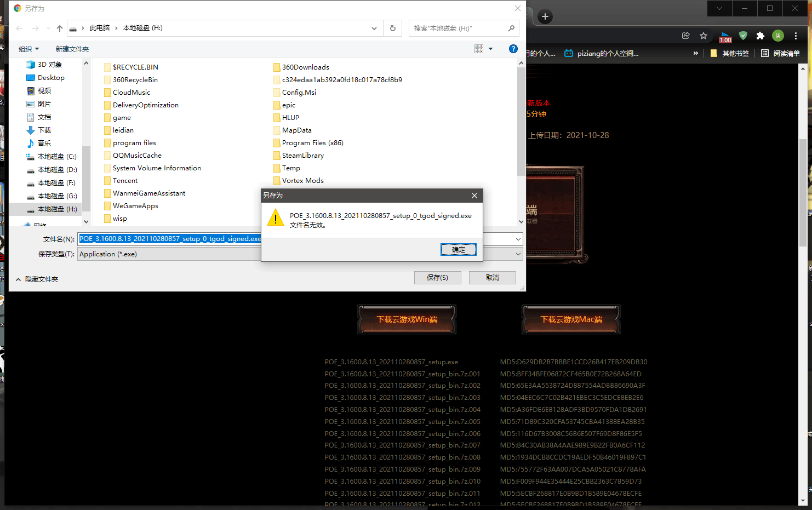Click POE_3.1600.8.13_202110280857_setup.exe link
The image size is (812, 510).
[x=391, y=362]
